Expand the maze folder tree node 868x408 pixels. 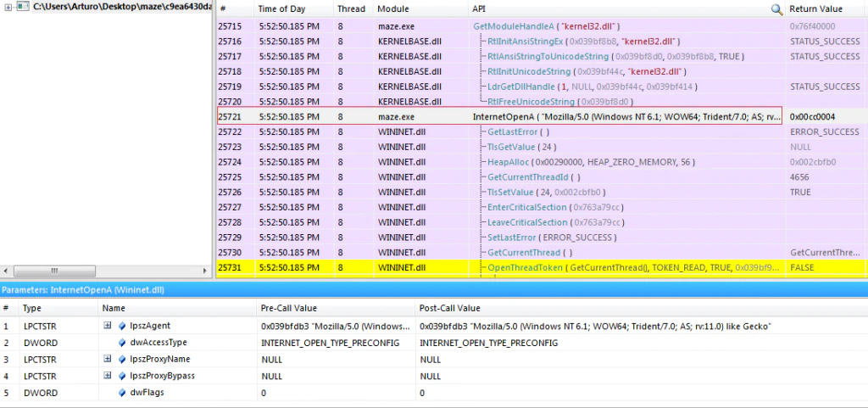(x=8, y=8)
